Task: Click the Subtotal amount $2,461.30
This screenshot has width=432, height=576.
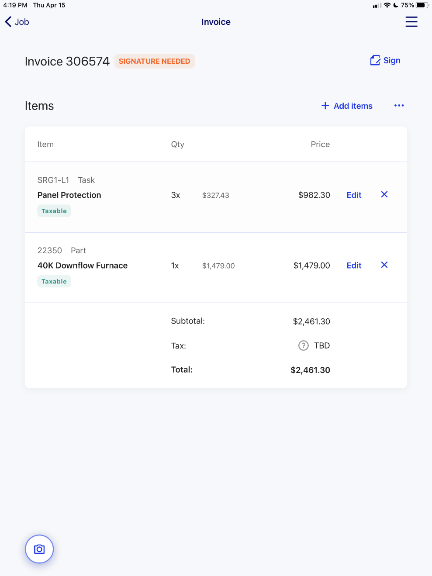Action: pyautogui.click(x=312, y=321)
